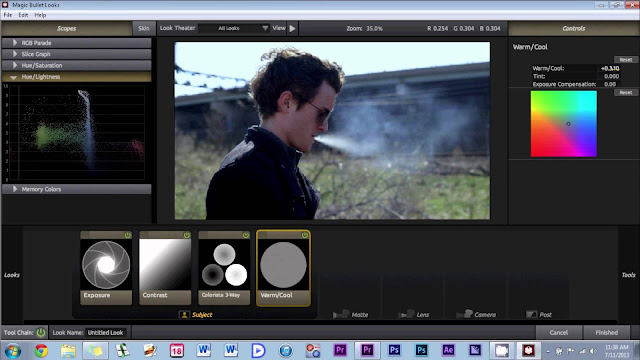Open the Edit menu
Screen dimensions: 640x360
coord(23,15)
